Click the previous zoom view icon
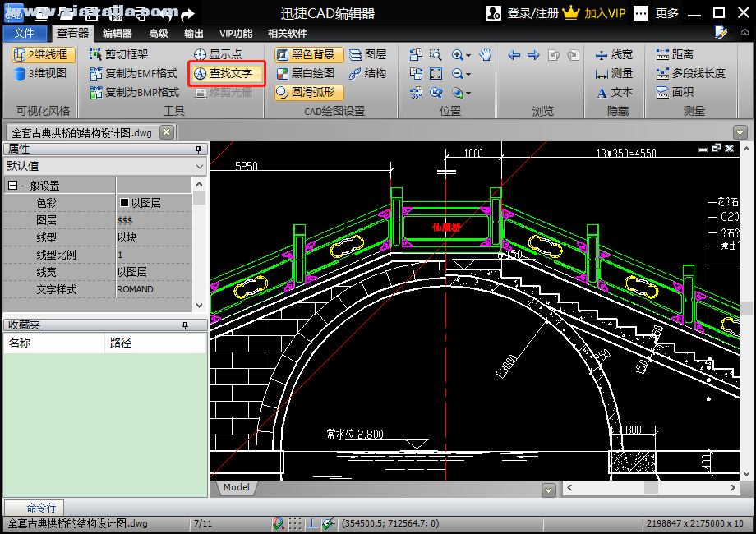The width and height of the screenshot is (756, 534). pos(436,92)
